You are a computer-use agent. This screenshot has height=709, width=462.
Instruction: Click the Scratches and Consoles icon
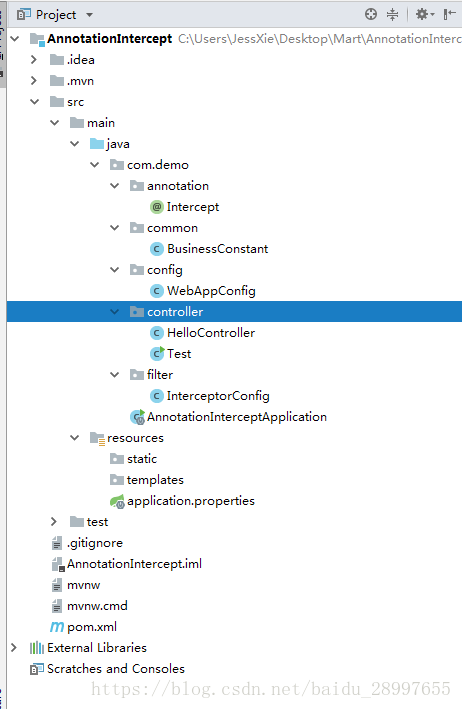click(x=37, y=669)
